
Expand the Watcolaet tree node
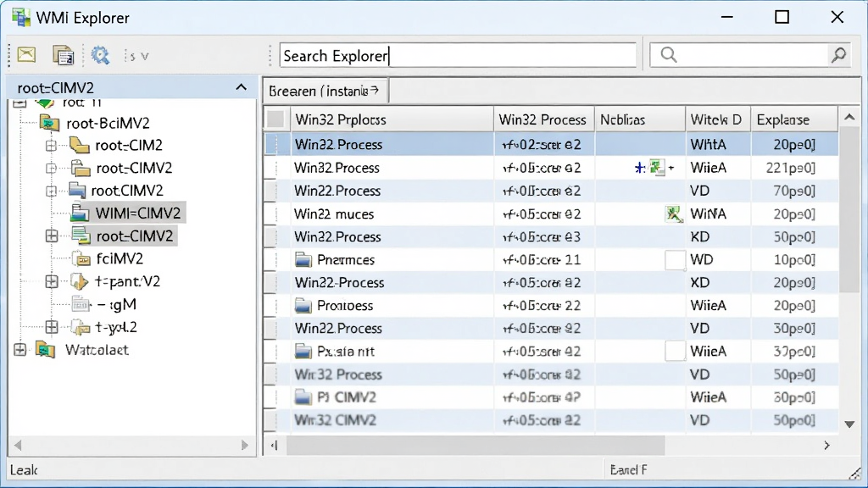tap(20, 350)
